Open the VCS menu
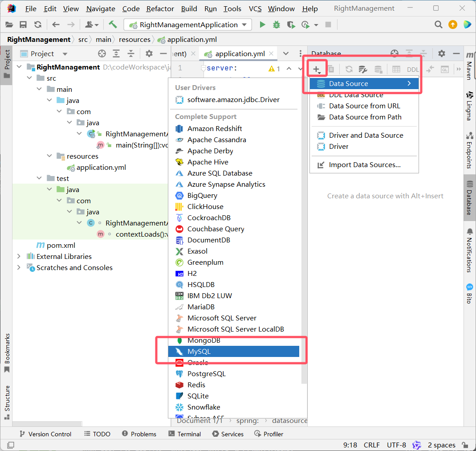Viewport: 476px width, 451px height. 255,9
